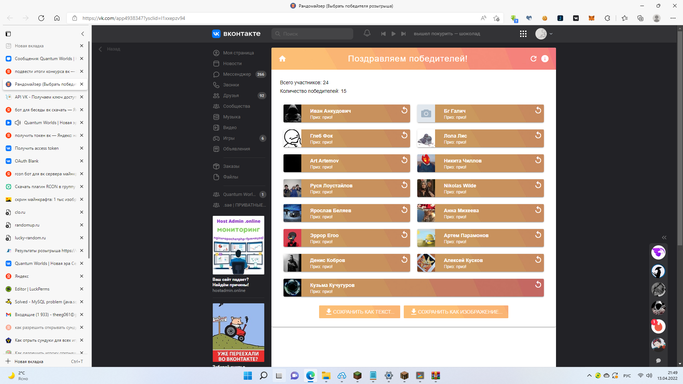This screenshot has width=683, height=384.
Task: Expand profile avatar dropdown menu
Action: coord(544,34)
